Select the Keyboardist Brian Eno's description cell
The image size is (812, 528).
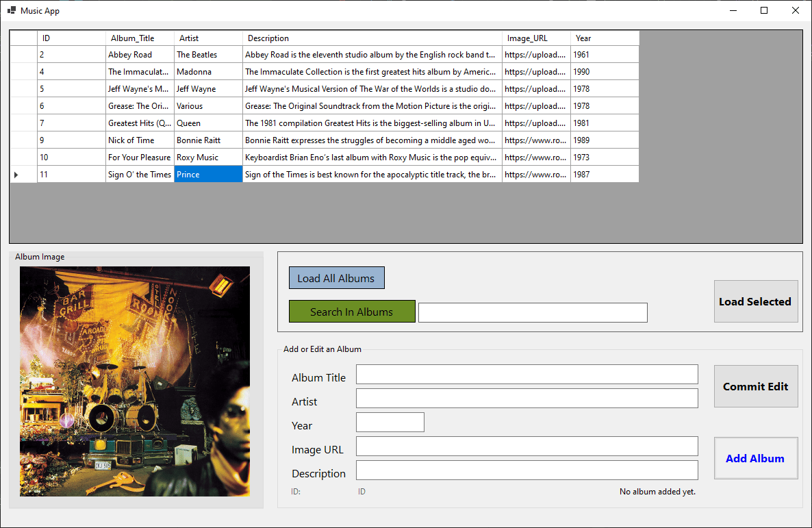[372, 157]
